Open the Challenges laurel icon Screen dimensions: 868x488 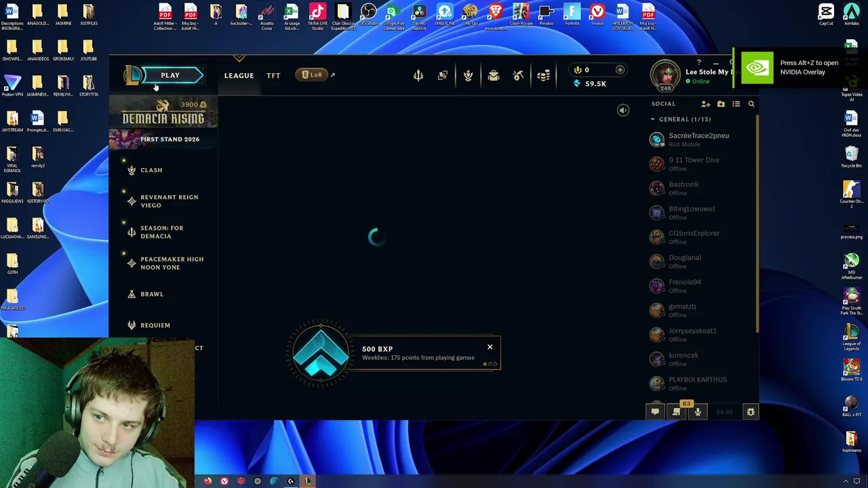point(468,76)
